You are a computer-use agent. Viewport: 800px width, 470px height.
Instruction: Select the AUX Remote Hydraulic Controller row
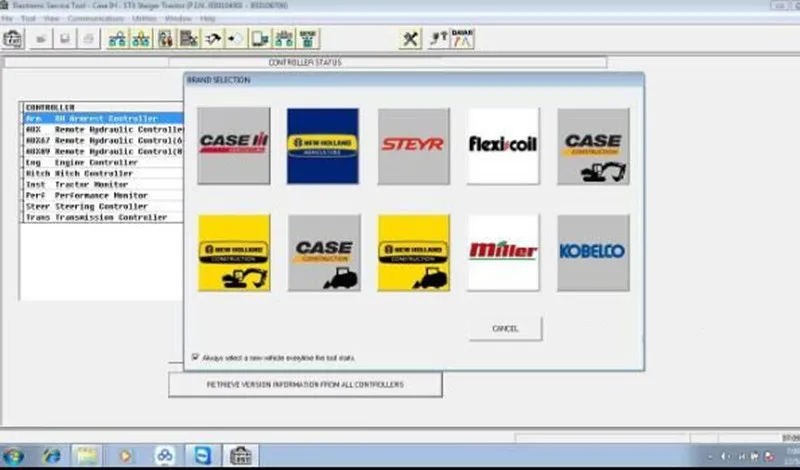pos(104,130)
